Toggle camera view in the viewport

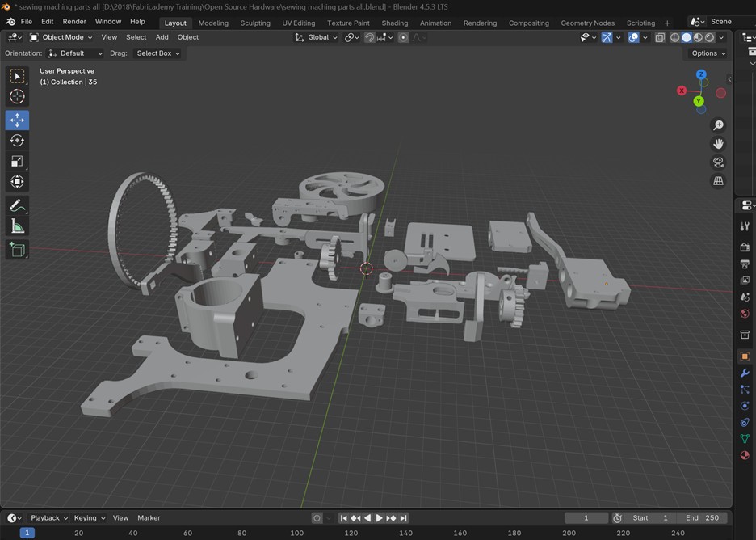coord(718,162)
